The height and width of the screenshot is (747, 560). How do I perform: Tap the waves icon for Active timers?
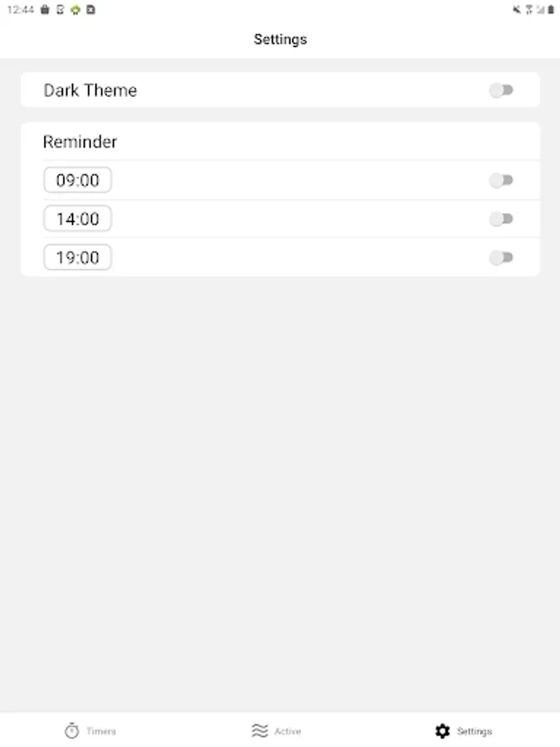(258, 730)
